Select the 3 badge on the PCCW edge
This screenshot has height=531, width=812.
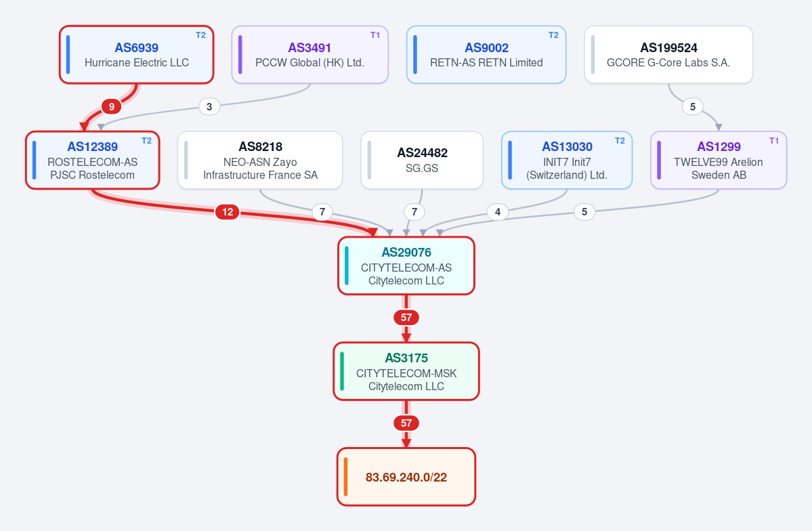(209, 107)
